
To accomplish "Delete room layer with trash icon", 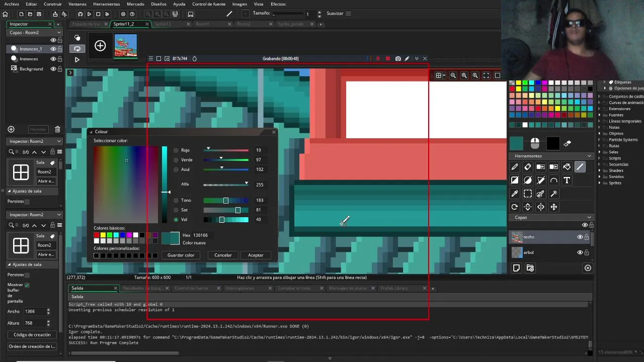I will (57, 129).
